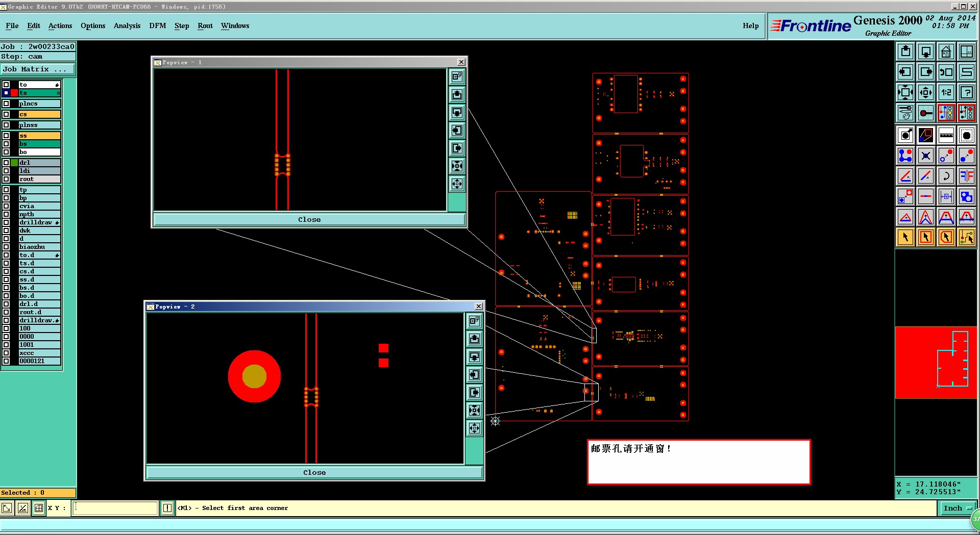Image resolution: width=980 pixels, height=535 pixels.
Task: Click Close button in Popview 2
Action: (x=314, y=473)
